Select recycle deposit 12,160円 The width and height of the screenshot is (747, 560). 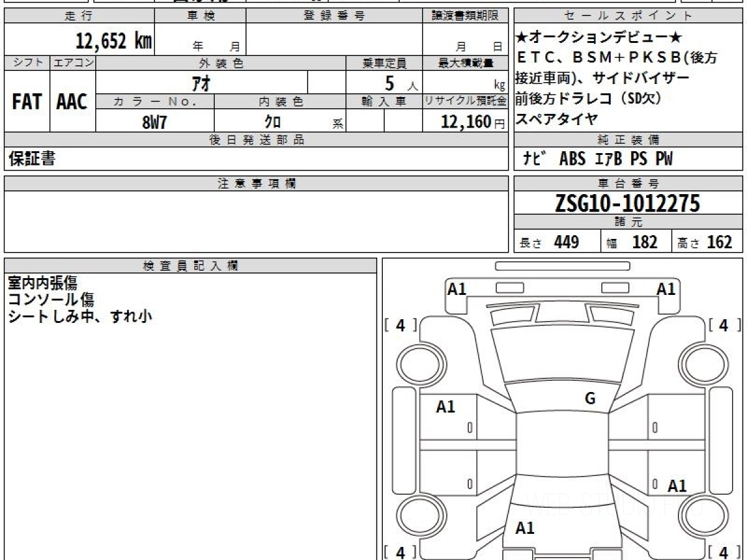click(473, 122)
